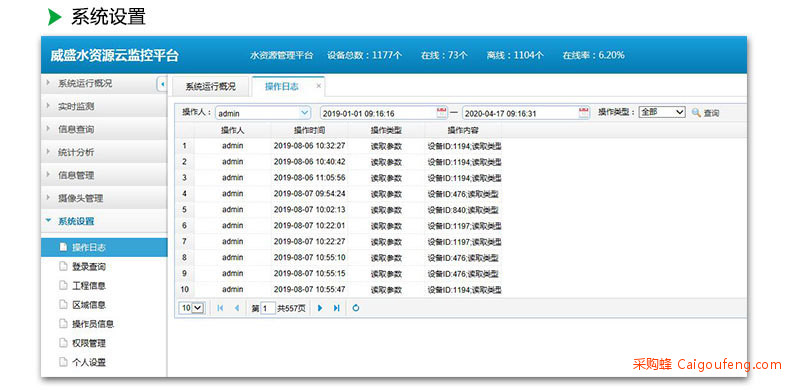Image resolution: width=790 pixels, height=390 pixels.
Task: Jump to last page of log
Action: click(x=336, y=308)
